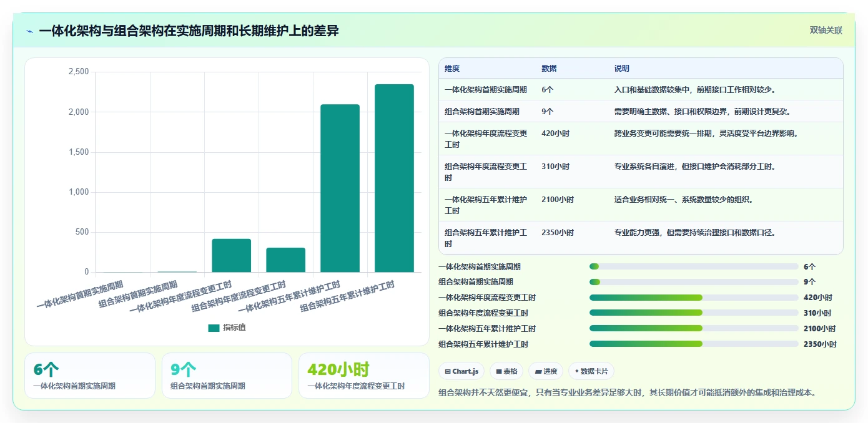The image size is (868, 423).
Task: Click x-axis label 组合架构五年累计维护工时
Action: pyautogui.click(x=348, y=296)
